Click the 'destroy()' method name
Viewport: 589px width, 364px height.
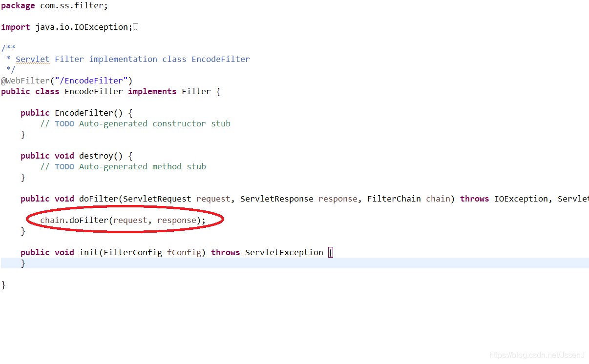pyautogui.click(x=101, y=156)
